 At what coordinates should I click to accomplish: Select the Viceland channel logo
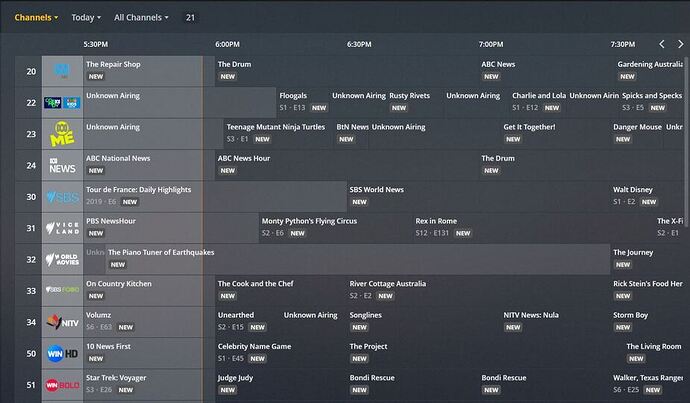tap(62, 228)
